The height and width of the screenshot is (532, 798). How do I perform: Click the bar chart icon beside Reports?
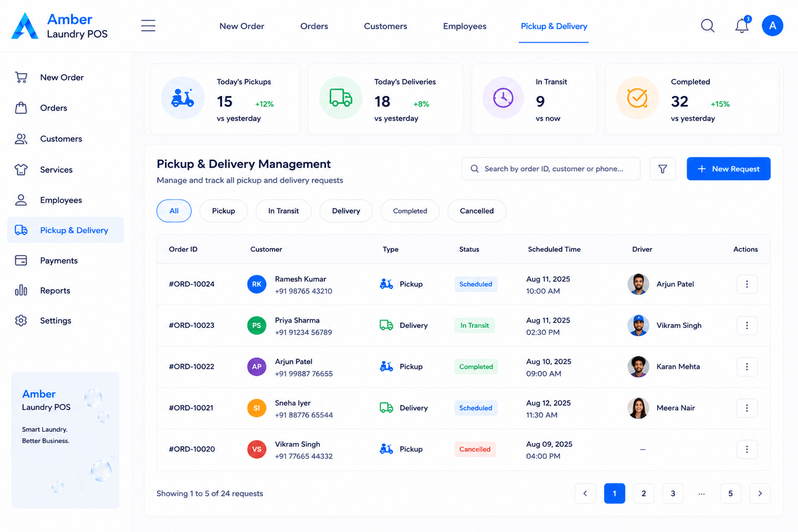pos(21,290)
